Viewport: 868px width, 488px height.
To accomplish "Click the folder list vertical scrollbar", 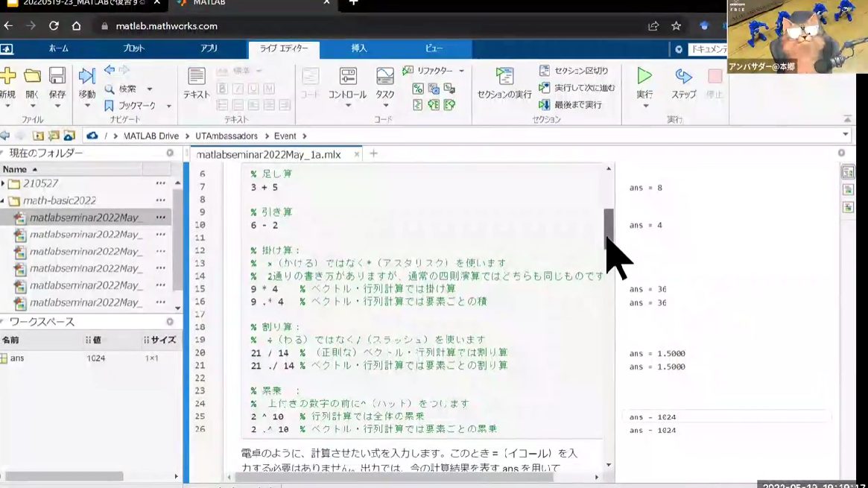I will coord(177,239).
